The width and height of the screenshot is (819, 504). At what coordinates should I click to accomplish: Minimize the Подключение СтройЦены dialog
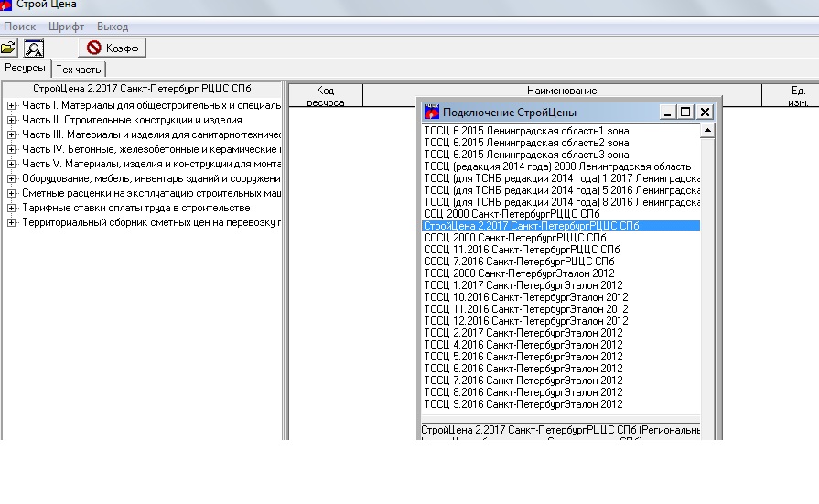pyautogui.click(x=667, y=112)
